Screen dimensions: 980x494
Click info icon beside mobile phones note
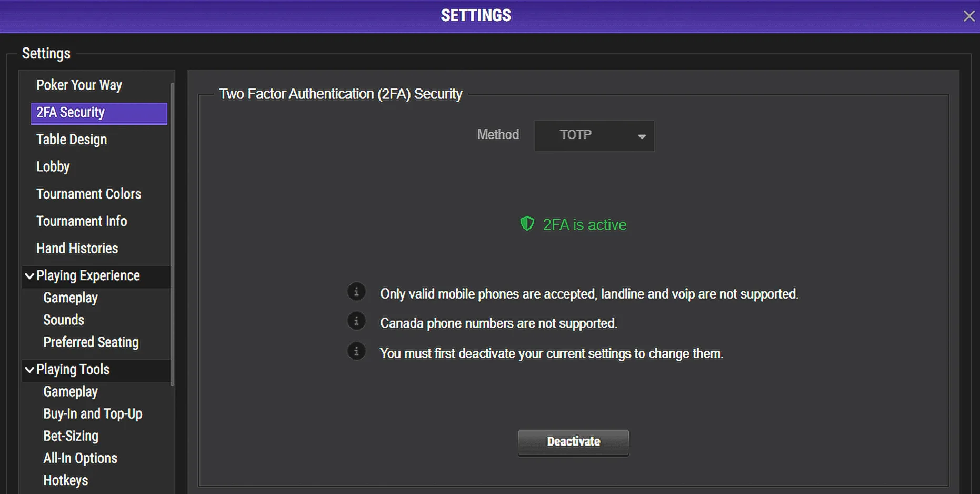[x=356, y=292]
